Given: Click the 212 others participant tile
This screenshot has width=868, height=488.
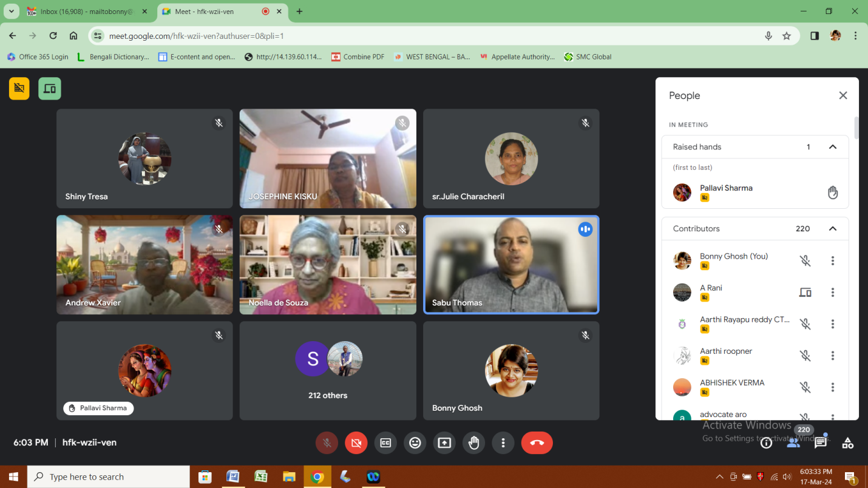Looking at the screenshot, I should pos(328,370).
